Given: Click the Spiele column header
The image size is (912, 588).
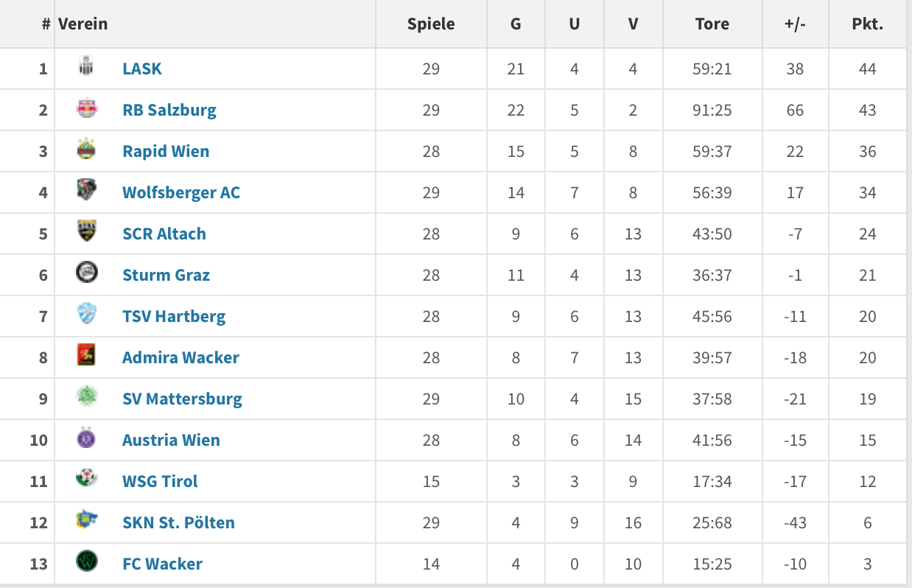Looking at the screenshot, I should (431, 24).
